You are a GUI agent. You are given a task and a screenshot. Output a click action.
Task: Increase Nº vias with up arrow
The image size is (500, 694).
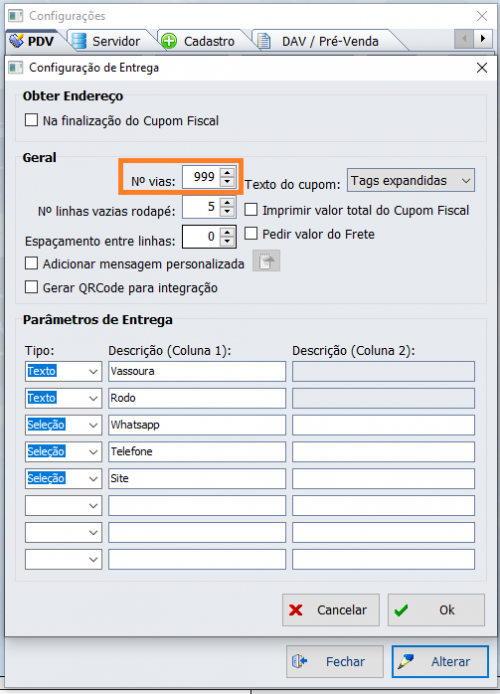(227, 173)
